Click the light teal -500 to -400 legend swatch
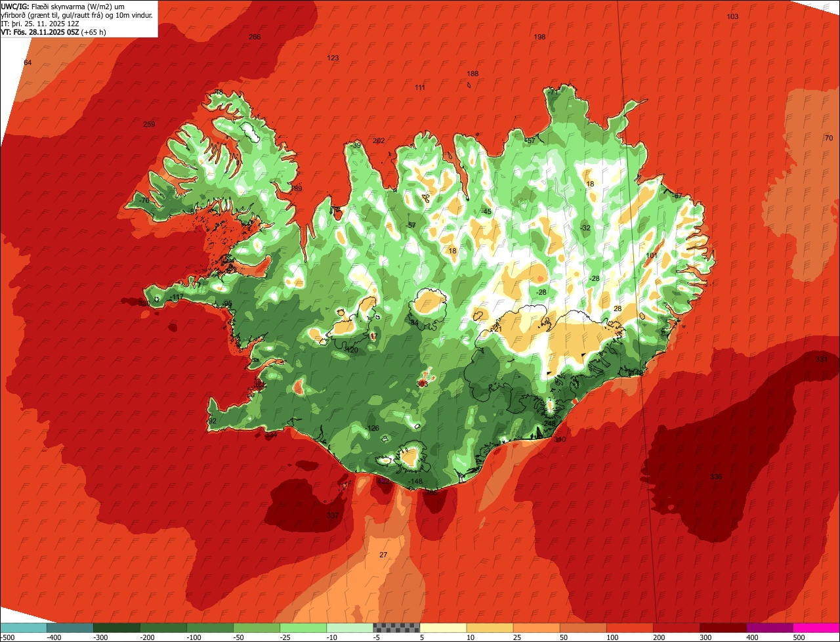Image resolution: width=840 pixels, height=642 pixels. 24,627
